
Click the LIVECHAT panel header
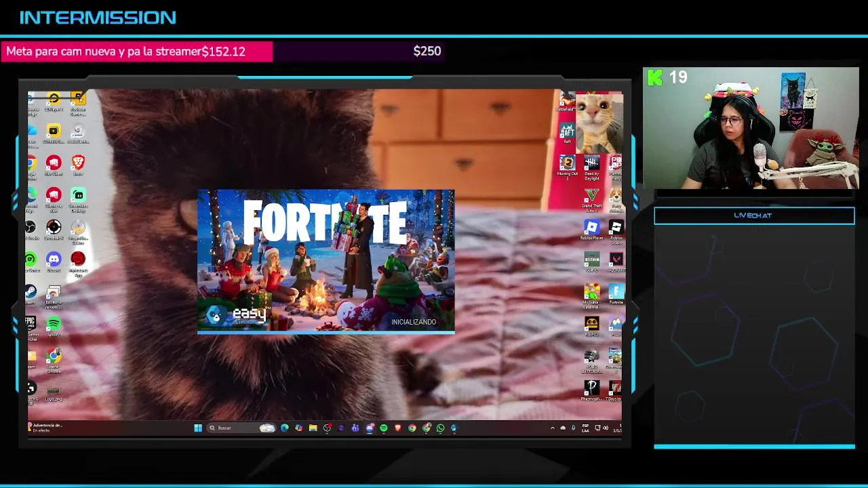point(754,216)
